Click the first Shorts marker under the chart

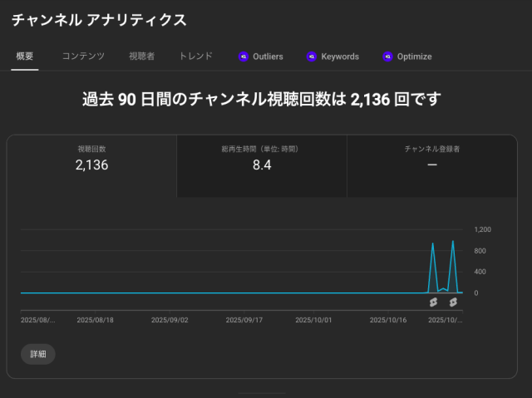pyautogui.click(x=433, y=302)
